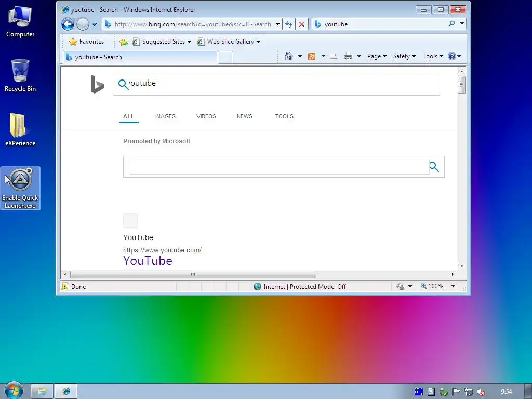The width and height of the screenshot is (532, 399).
Task: Open the search provider options dropdown
Action: click(x=462, y=24)
